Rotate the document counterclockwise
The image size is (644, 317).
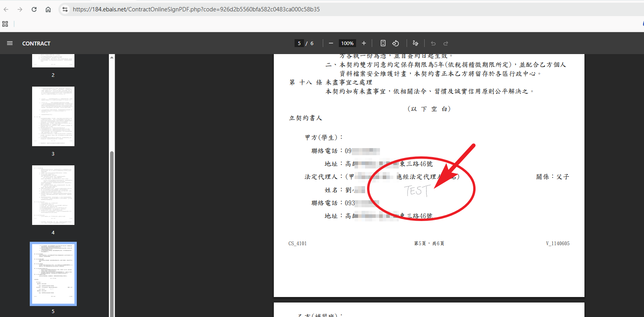pos(396,43)
